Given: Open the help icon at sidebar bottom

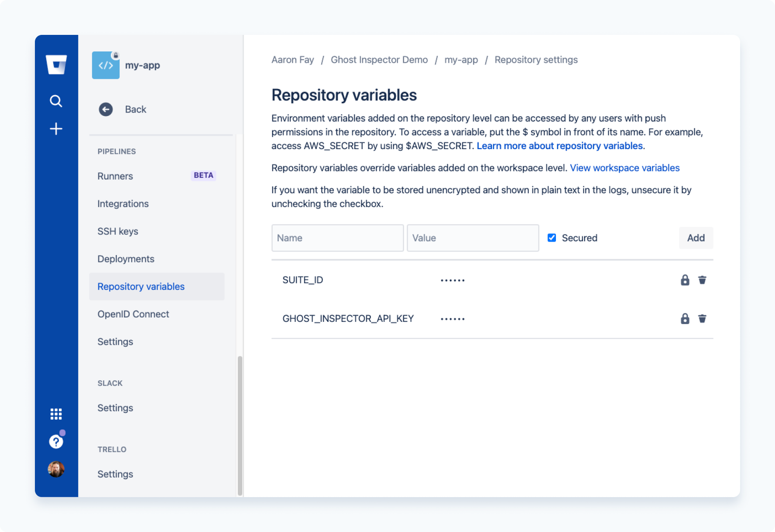Looking at the screenshot, I should pos(56,441).
